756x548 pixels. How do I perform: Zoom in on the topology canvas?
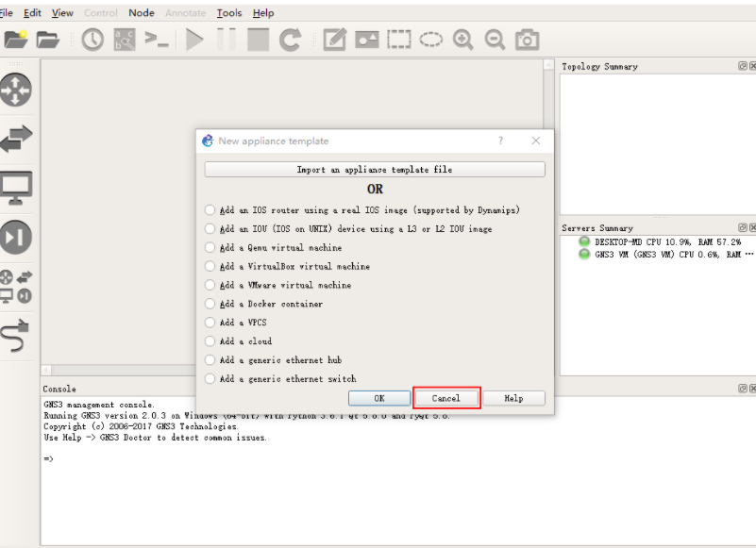click(464, 40)
